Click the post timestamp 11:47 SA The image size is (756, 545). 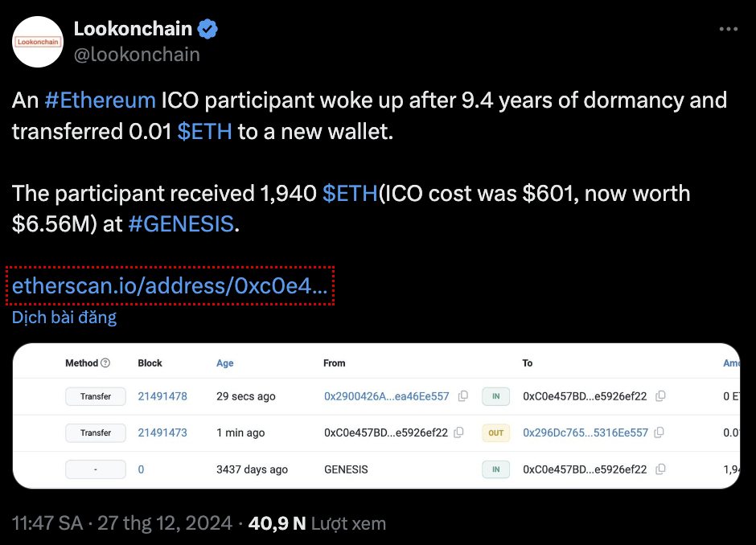[47, 523]
